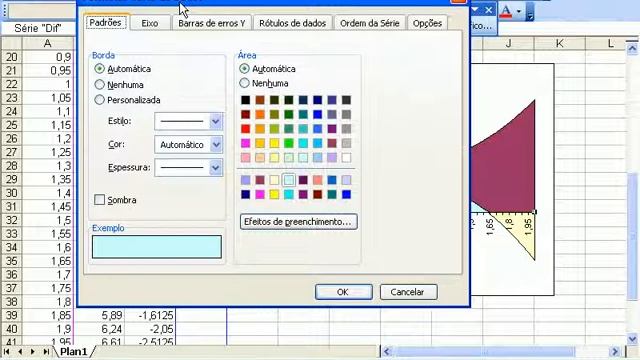Confirm dialog with OK button
The height and width of the screenshot is (360, 640).
pos(343,292)
